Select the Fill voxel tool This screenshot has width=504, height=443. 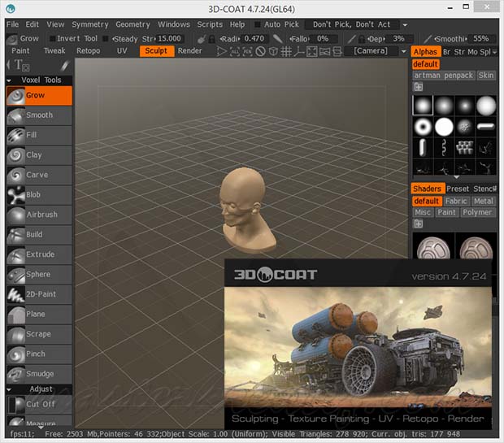tap(39, 136)
